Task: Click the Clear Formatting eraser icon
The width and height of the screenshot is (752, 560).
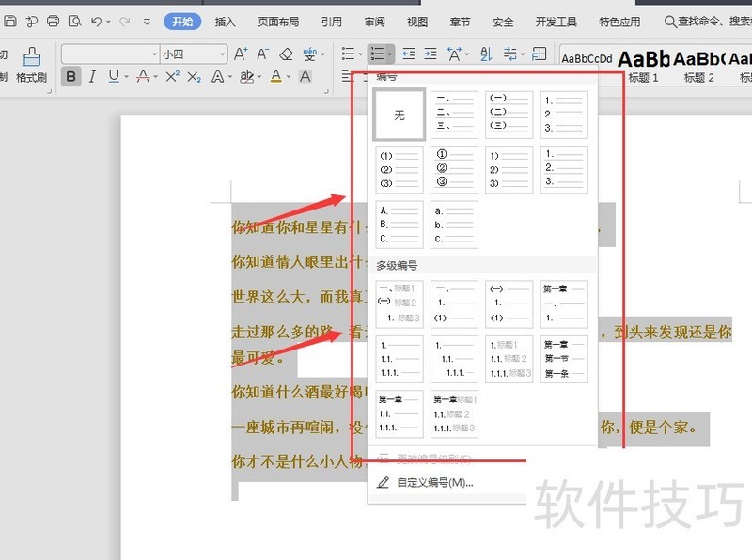Action: pyautogui.click(x=286, y=54)
